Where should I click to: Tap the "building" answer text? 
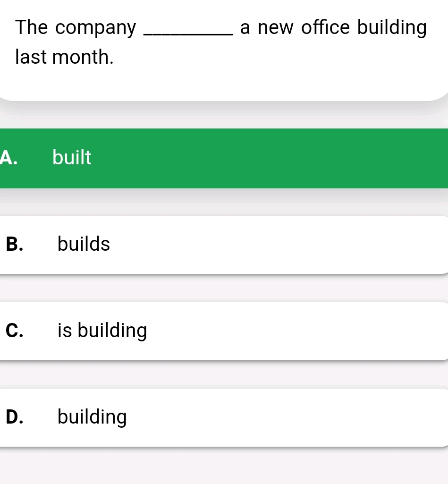(x=92, y=416)
